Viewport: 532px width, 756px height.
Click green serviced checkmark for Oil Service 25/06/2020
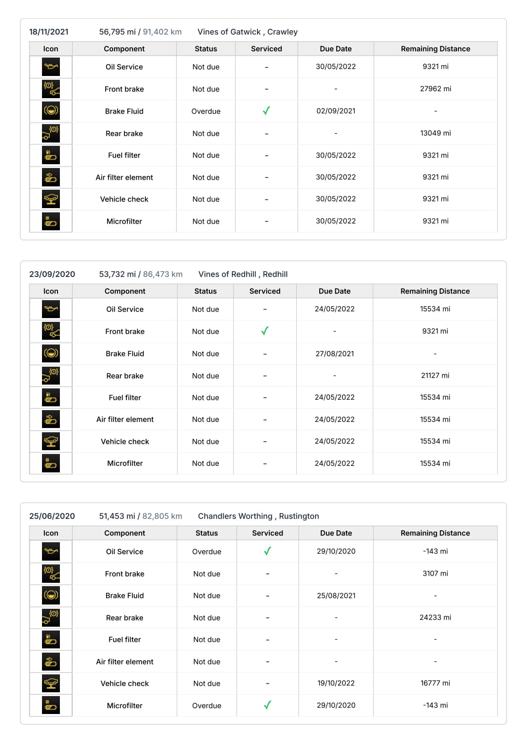(267, 551)
